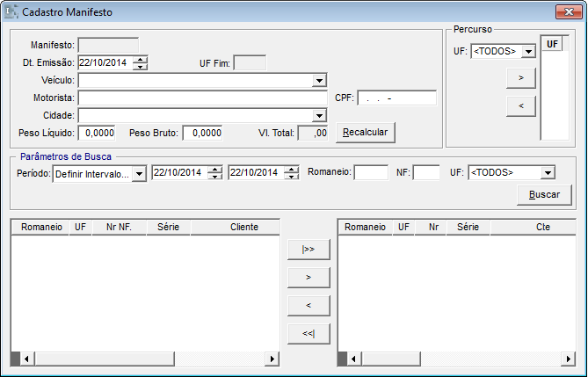
Task: Click the move all left <<| button
Action: point(309,333)
